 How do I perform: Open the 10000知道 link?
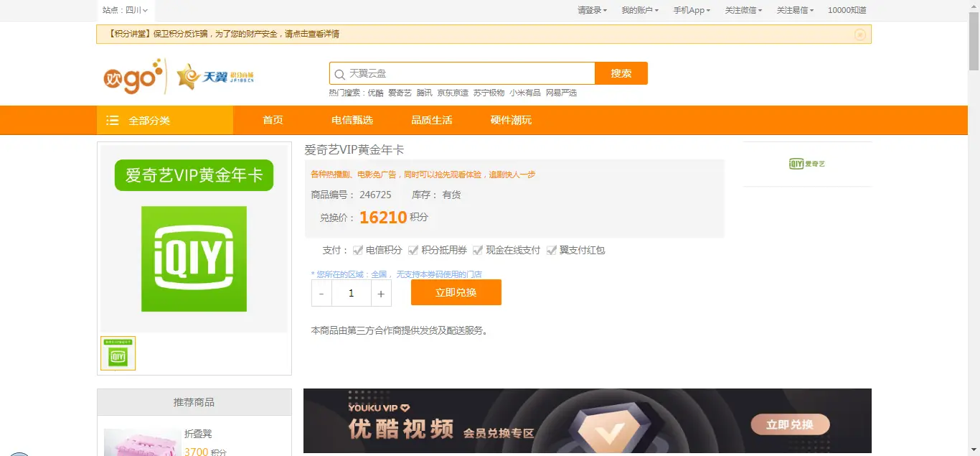tap(847, 10)
